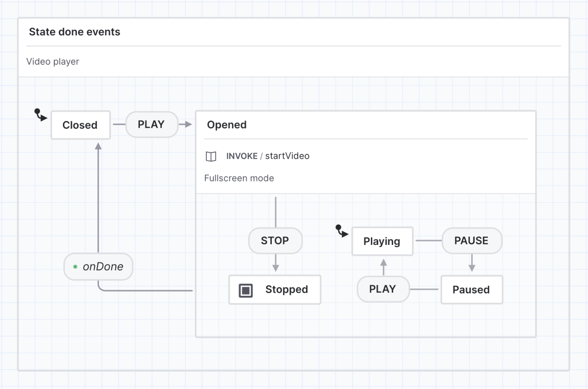Select the STOP event transition
588x389 pixels.
(275, 241)
